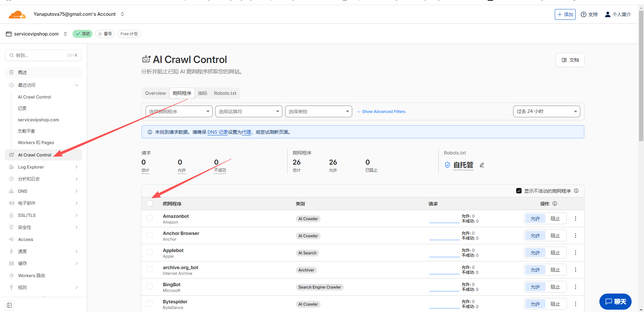Check the select-all crawlers header checkbox
The width and height of the screenshot is (644, 312).
pyautogui.click(x=150, y=203)
